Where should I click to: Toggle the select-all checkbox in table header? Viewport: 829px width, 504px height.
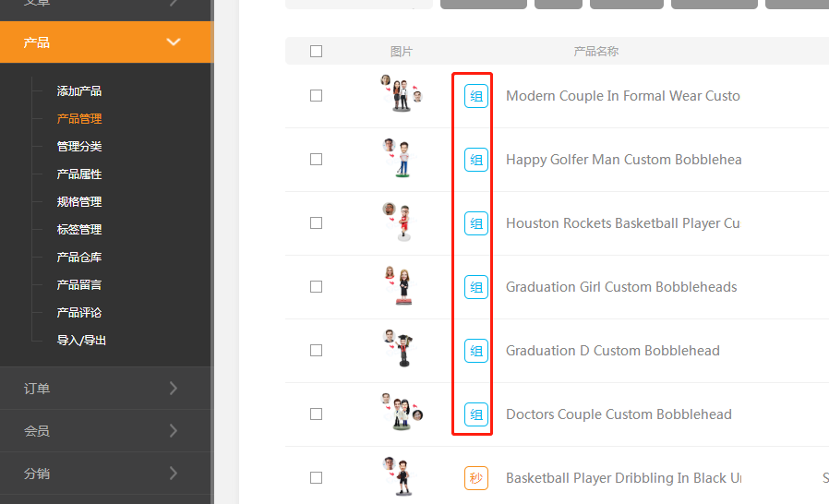(317, 52)
